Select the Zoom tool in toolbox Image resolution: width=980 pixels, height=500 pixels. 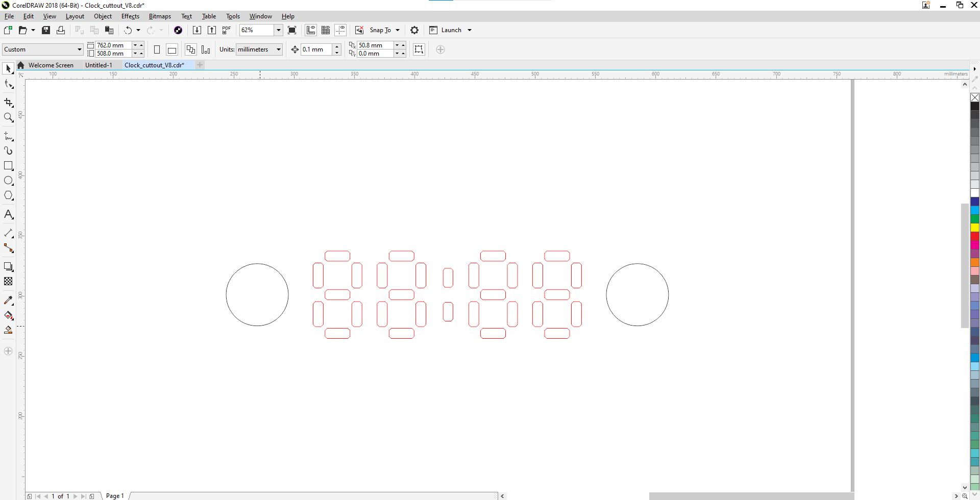tap(8, 117)
